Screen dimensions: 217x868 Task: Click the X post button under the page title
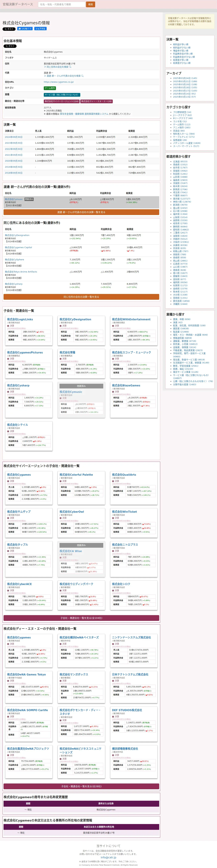pos(9,29)
